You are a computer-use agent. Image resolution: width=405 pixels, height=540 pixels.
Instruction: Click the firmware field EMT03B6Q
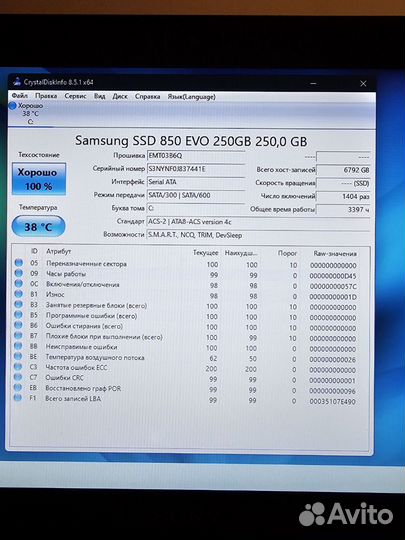[196, 156]
